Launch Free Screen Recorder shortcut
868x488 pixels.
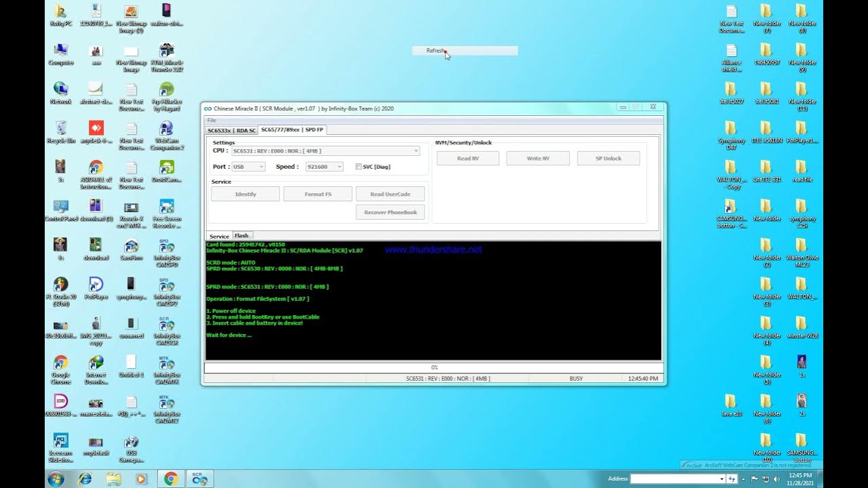tap(167, 213)
